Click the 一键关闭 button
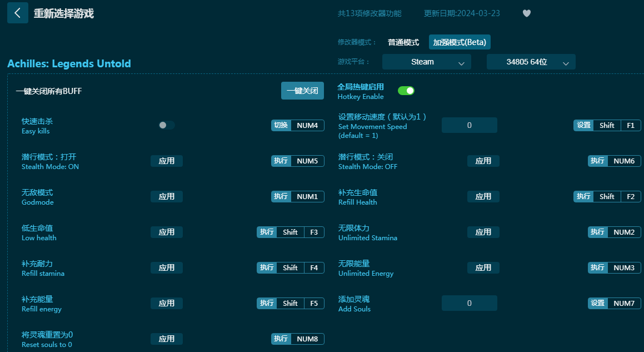Screen dimensions: 644x352 [302, 91]
